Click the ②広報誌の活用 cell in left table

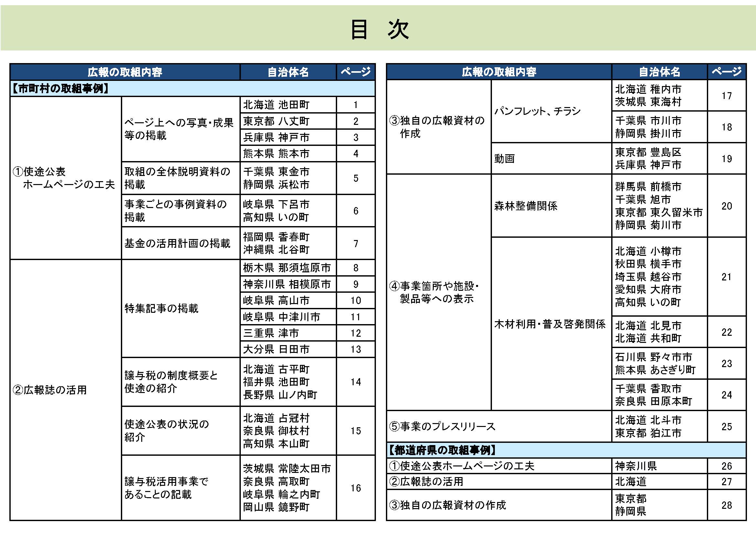pyautogui.click(x=66, y=390)
